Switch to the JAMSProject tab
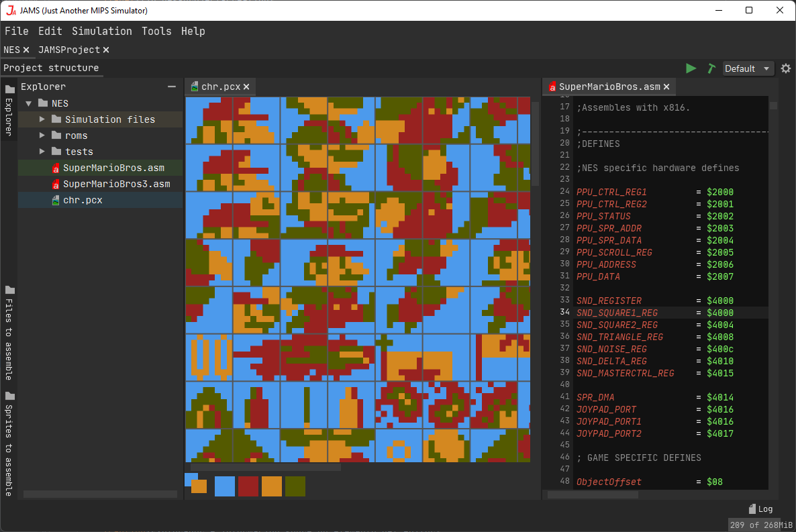796x532 pixels. coord(70,49)
